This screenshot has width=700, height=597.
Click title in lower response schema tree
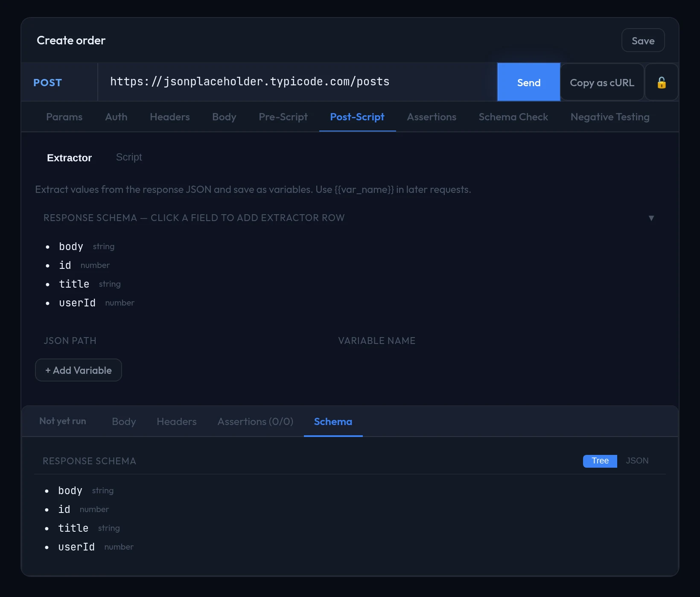tap(73, 528)
